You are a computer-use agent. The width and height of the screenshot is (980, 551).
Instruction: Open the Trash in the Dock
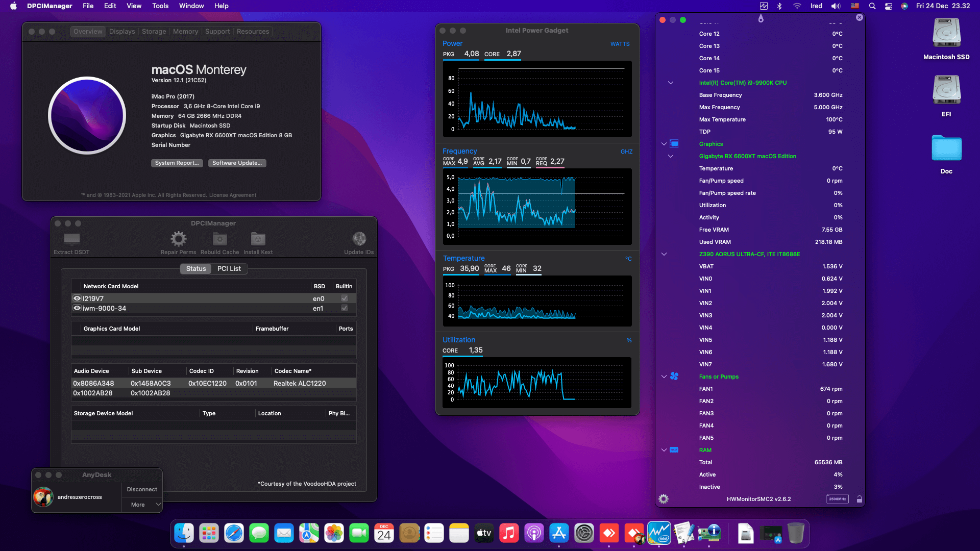click(x=796, y=534)
